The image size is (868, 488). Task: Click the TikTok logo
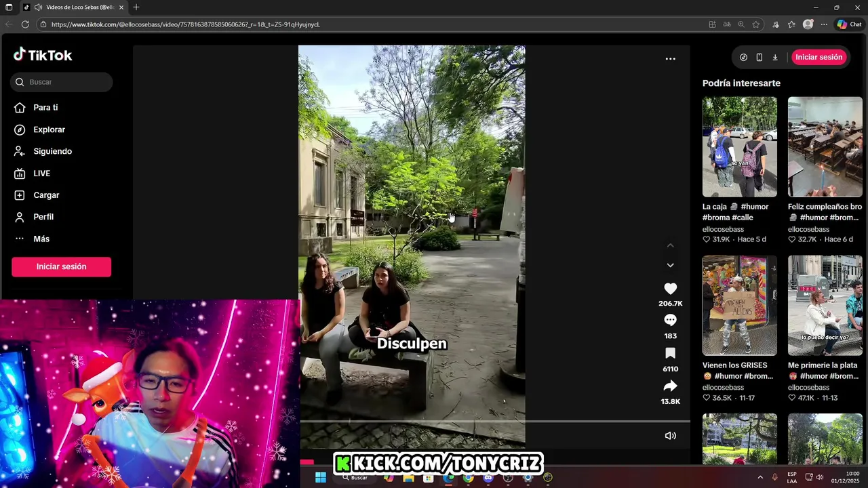[42, 55]
